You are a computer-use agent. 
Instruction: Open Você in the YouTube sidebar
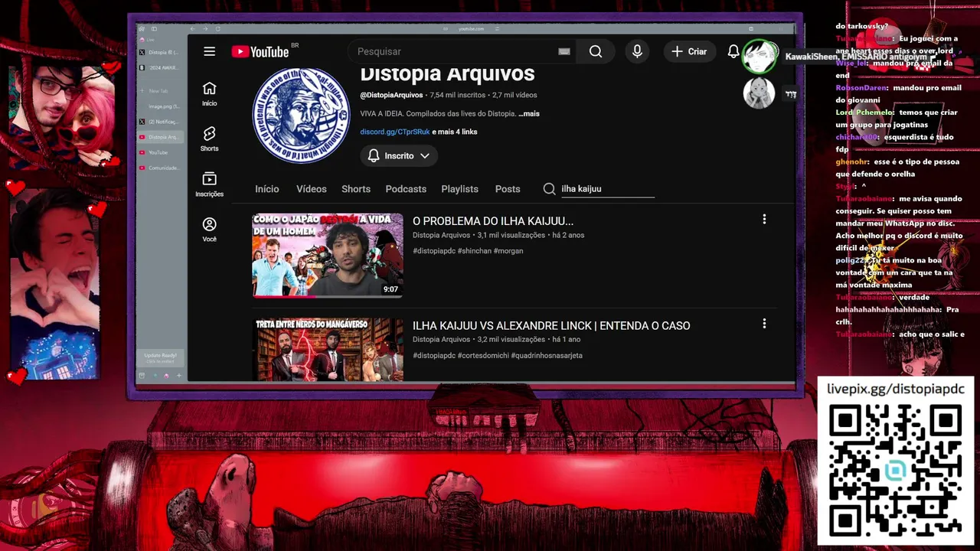[210, 230]
